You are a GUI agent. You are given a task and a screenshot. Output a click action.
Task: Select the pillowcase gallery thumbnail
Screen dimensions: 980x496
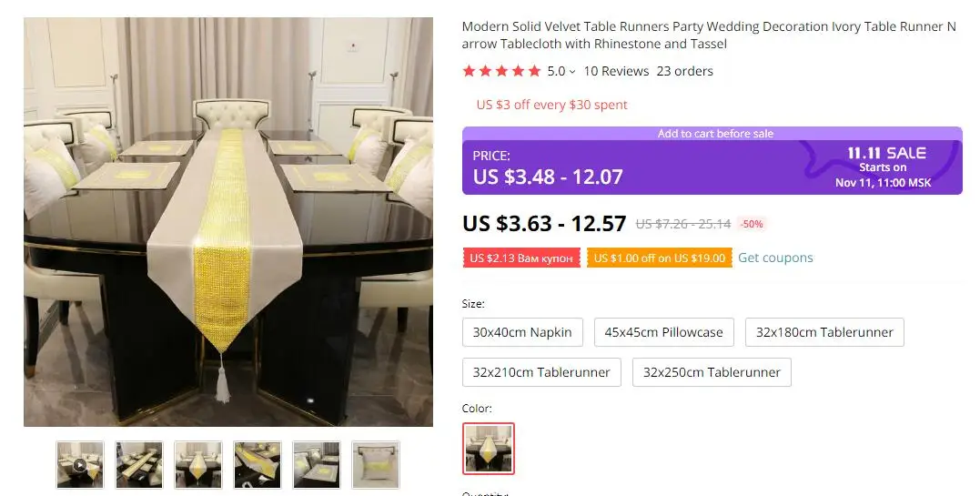pyautogui.click(x=376, y=465)
